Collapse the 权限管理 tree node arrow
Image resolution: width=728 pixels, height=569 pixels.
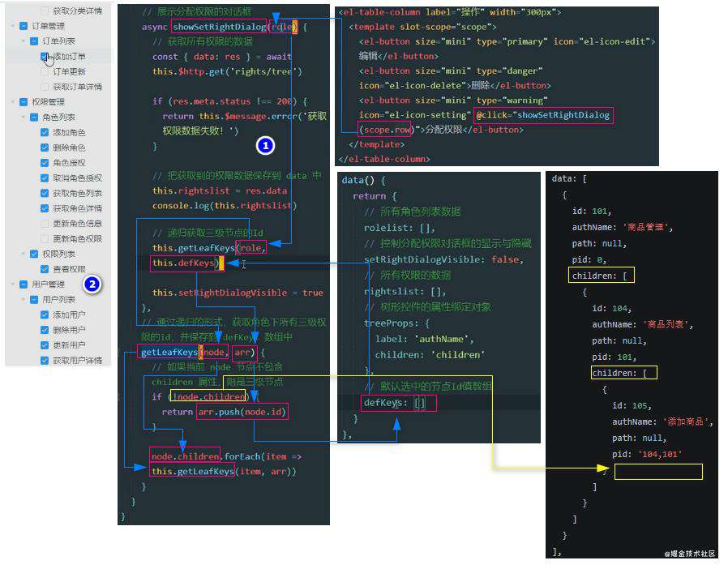[x=13, y=102]
